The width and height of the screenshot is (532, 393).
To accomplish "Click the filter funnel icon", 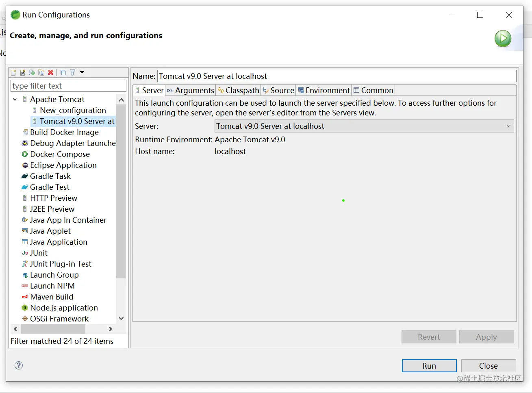I will [72, 73].
